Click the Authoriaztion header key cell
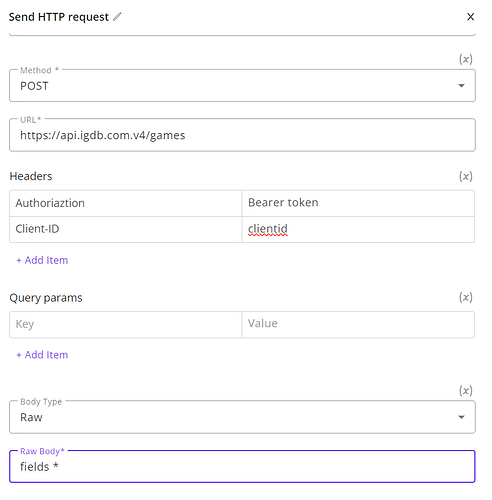 coord(126,203)
